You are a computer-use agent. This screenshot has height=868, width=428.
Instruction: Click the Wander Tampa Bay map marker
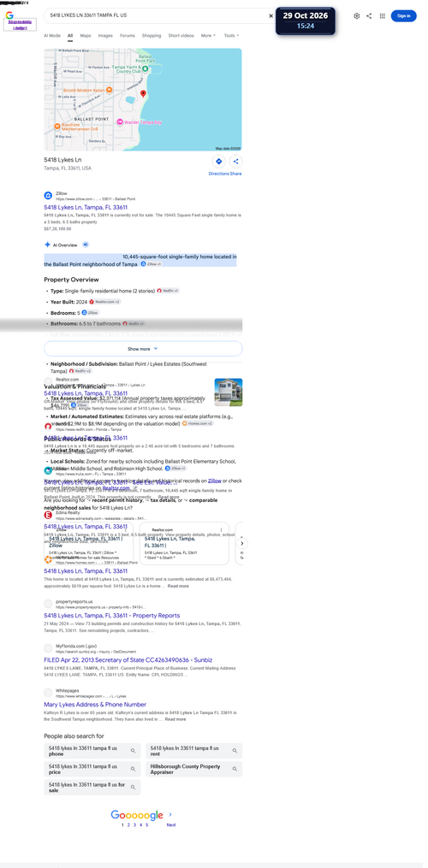120,121
